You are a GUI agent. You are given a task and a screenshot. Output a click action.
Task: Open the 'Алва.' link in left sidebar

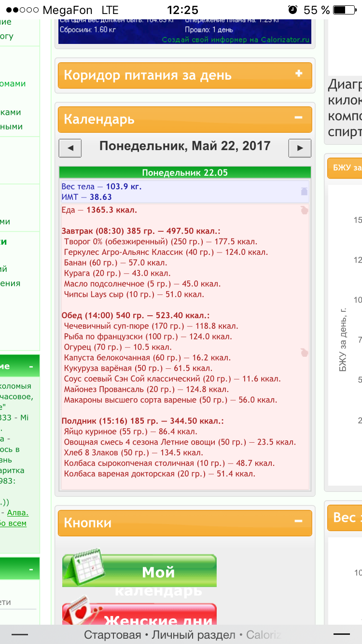17,513
